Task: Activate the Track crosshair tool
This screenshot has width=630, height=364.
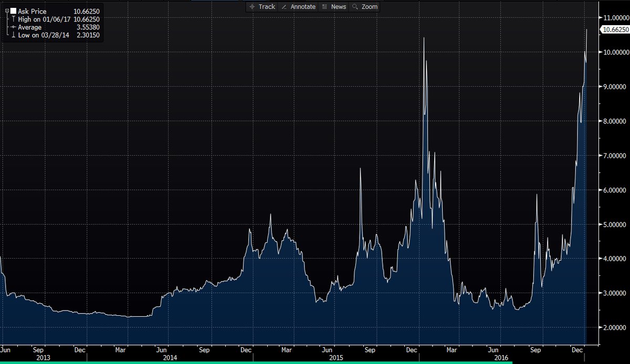Action: pyautogui.click(x=261, y=7)
